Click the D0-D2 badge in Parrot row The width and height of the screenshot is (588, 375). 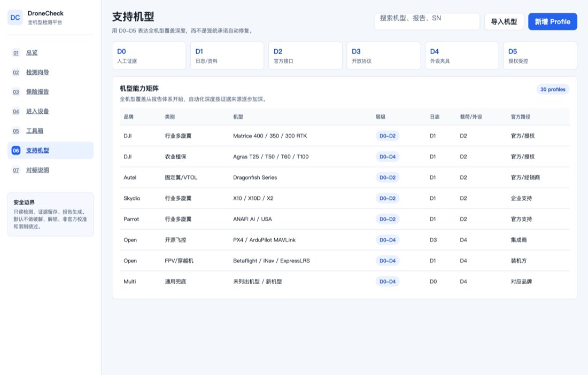[x=388, y=219]
